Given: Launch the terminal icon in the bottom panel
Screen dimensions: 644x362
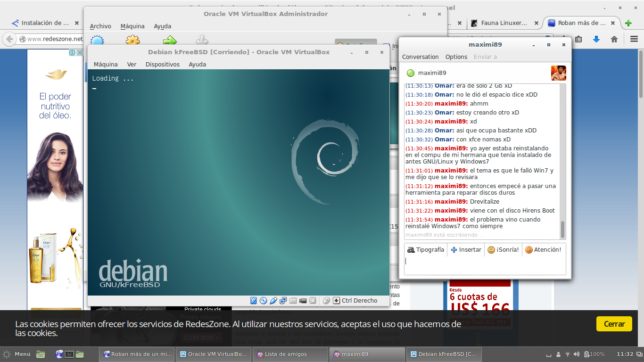Looking at the screenshot, I should coord(69,354).
